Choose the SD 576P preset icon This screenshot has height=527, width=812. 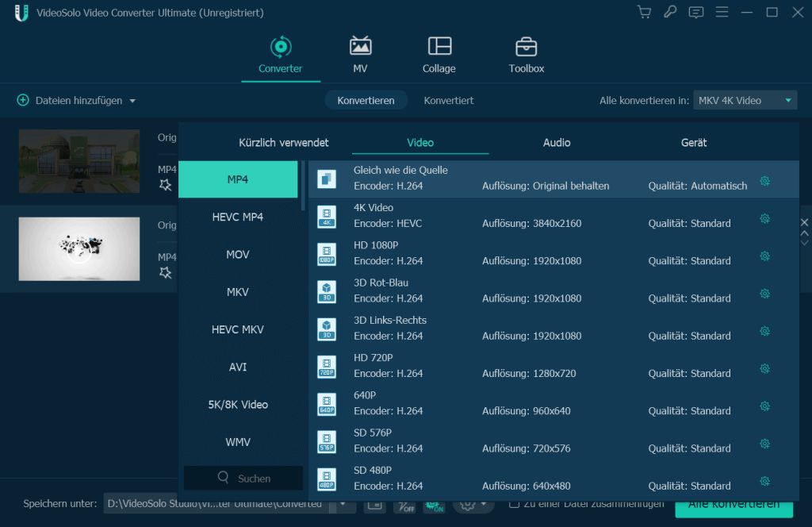pyautogui.click(x=326, y=441)
